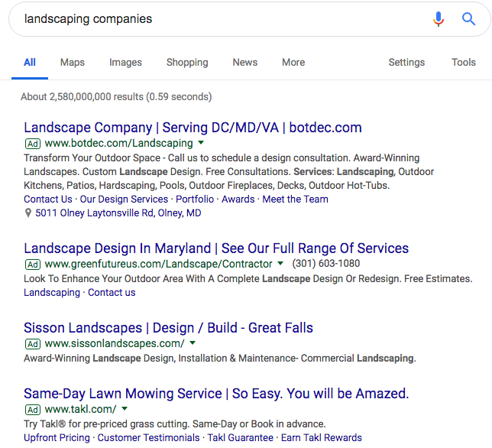492x448 pixels.
Task: Click the magnifying glass search button
Action: coord(468,19)
